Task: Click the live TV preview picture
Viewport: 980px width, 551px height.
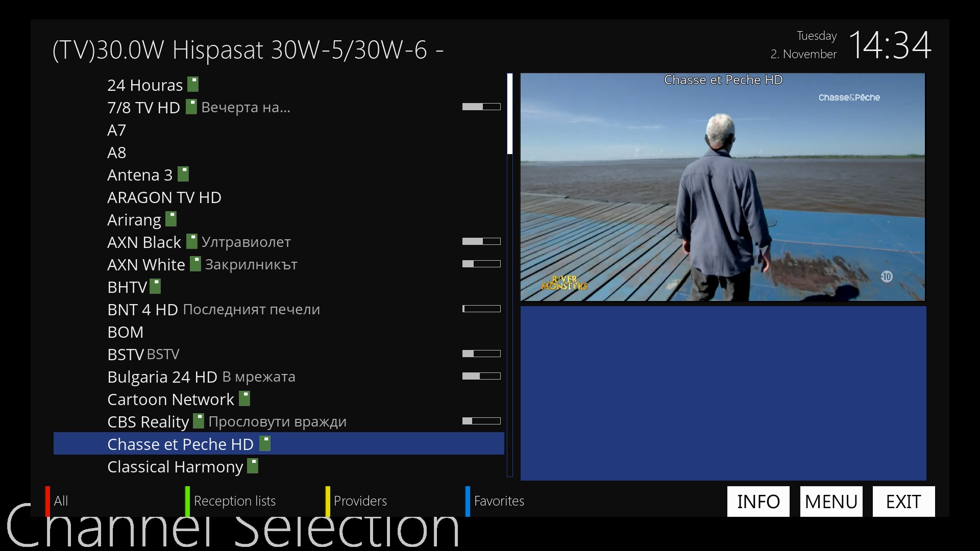Action: [722, 187]
